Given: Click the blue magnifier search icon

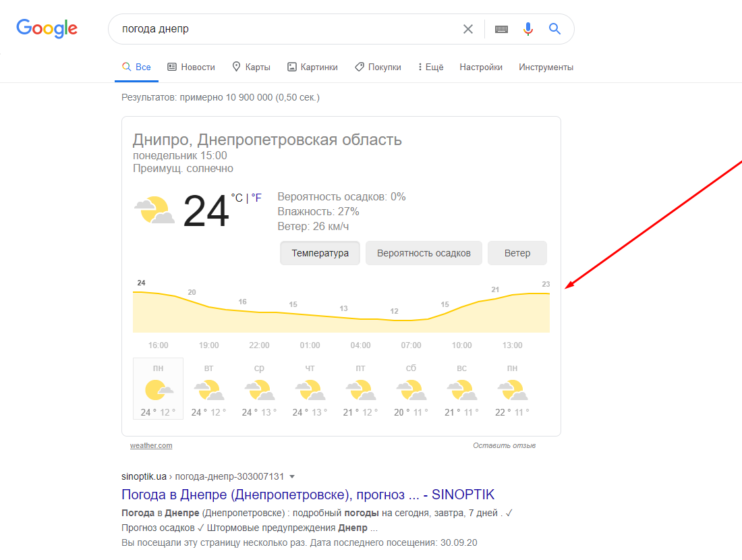Looking at the screenshot, I should click(x=554, y=29).
